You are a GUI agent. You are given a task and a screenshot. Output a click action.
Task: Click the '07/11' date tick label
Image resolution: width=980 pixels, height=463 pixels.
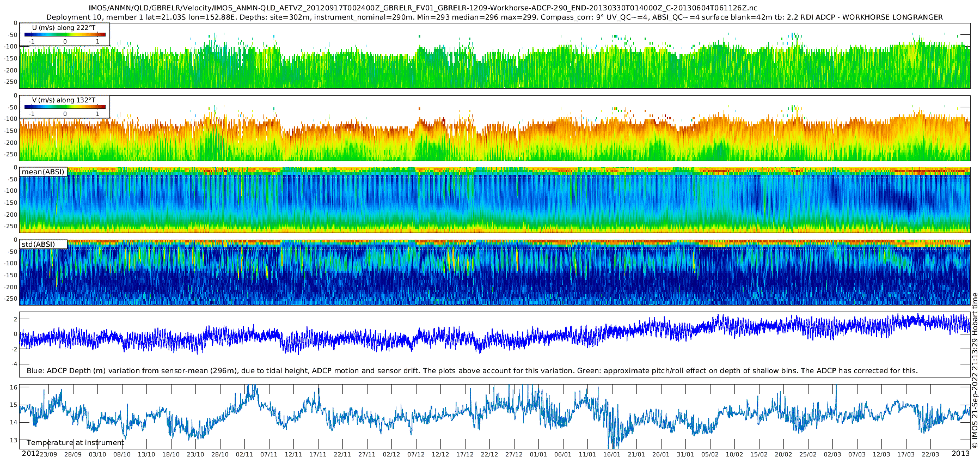click(269, 454)
